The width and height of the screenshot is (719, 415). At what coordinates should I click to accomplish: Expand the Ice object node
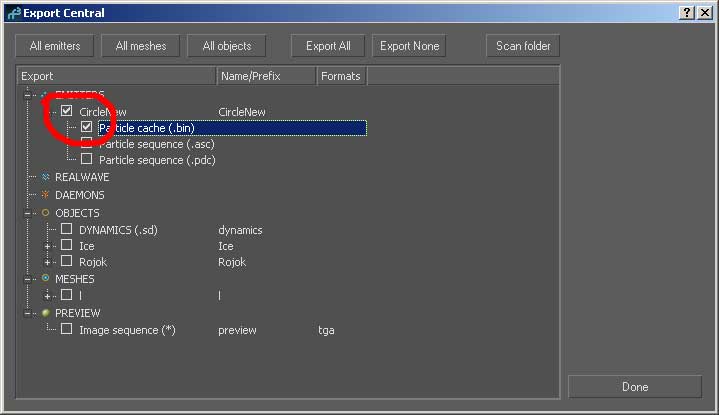(48, 246)
